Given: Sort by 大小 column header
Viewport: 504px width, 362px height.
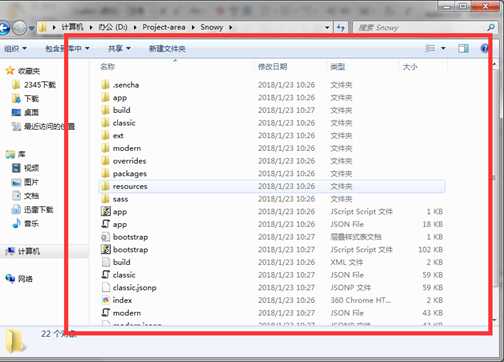Looking at the screenshot, I should pos(410,67).
